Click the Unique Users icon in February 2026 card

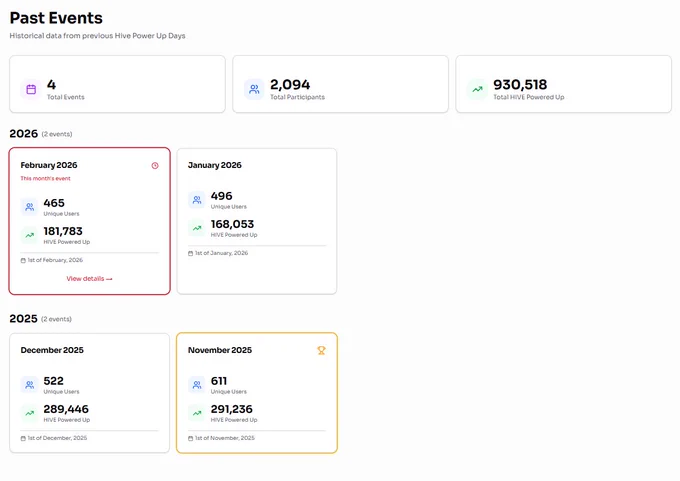pos(29,207)
